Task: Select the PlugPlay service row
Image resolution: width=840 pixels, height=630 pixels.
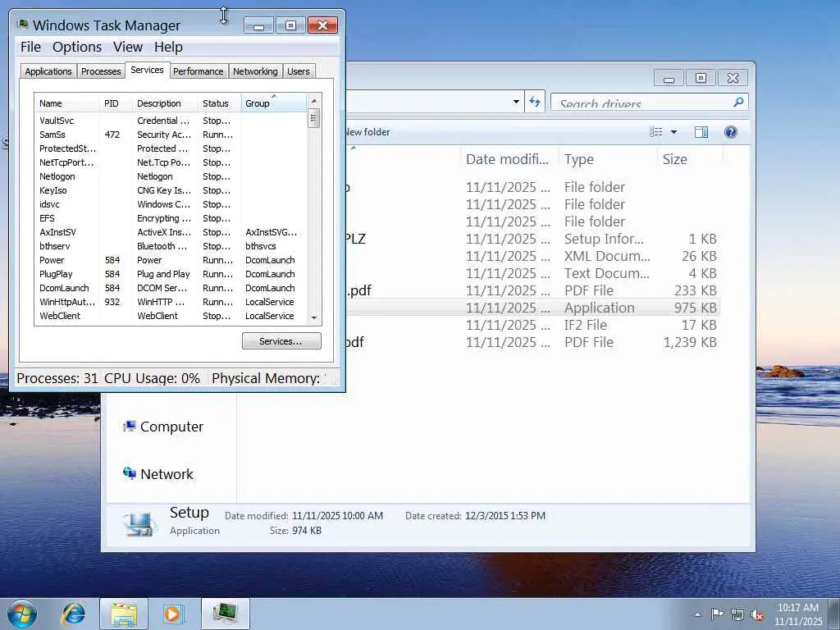Action: pyautogui.click(x=171, y=274)
